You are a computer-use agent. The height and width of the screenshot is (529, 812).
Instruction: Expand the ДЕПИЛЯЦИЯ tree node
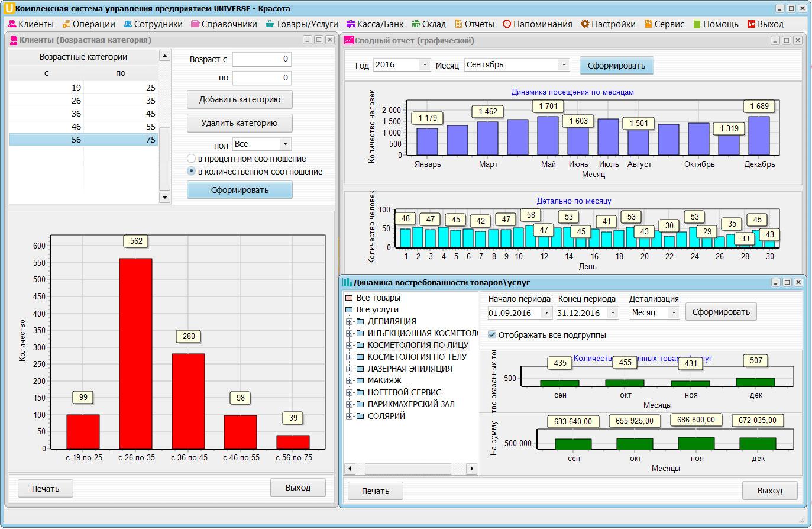[349, 321]
